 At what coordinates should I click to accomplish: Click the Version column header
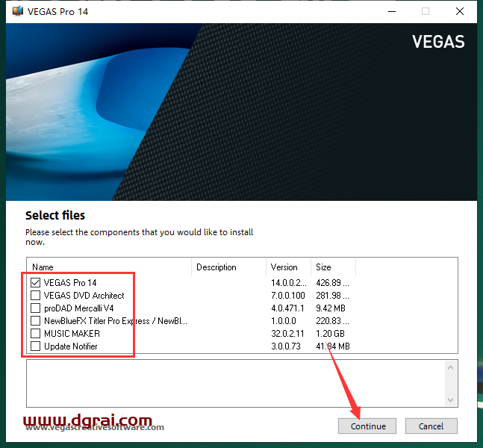click(x=289, y=267)
